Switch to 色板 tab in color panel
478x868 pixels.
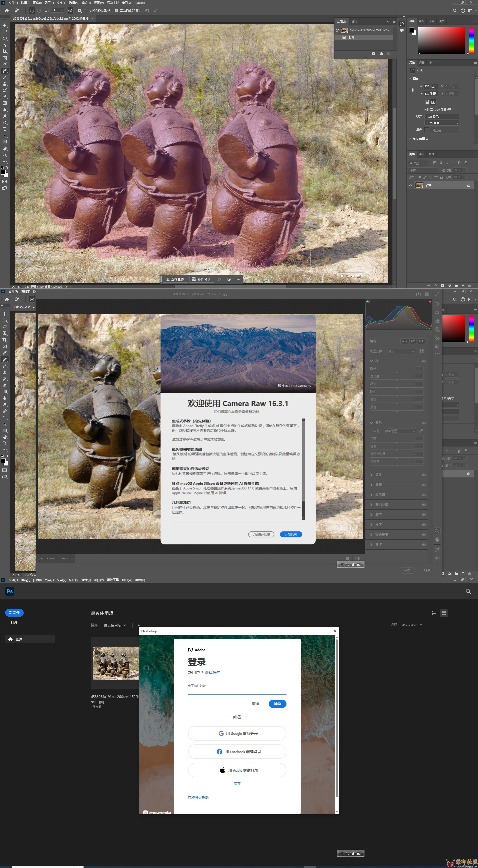pyautogui.click(x=422, y=21)
